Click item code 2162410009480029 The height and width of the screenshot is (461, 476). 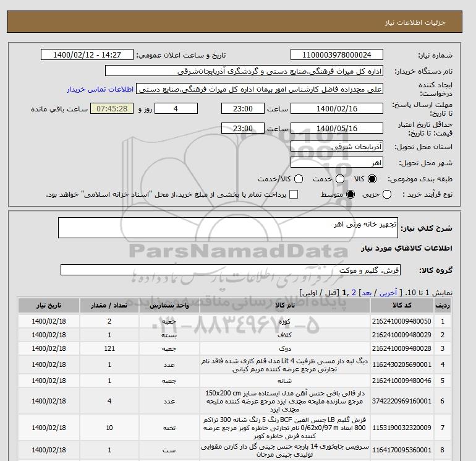402,335
